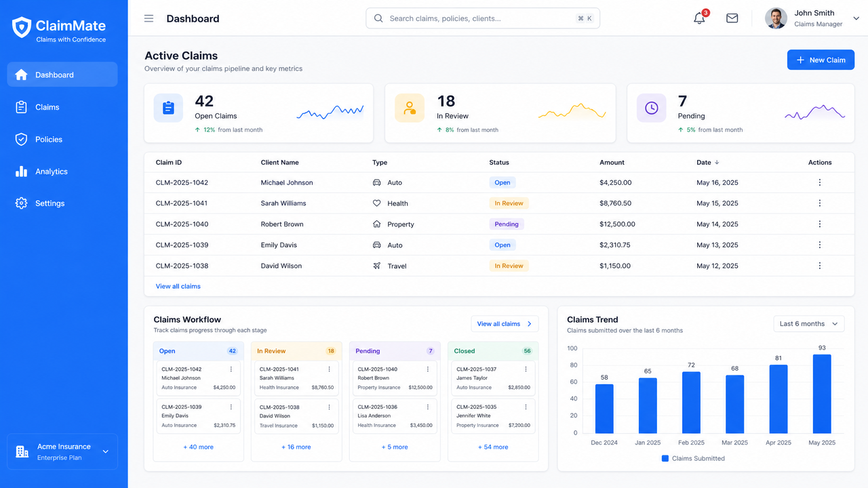Focus the search claims input field
The width and height of the screenshot is (868, 488).
483,18
